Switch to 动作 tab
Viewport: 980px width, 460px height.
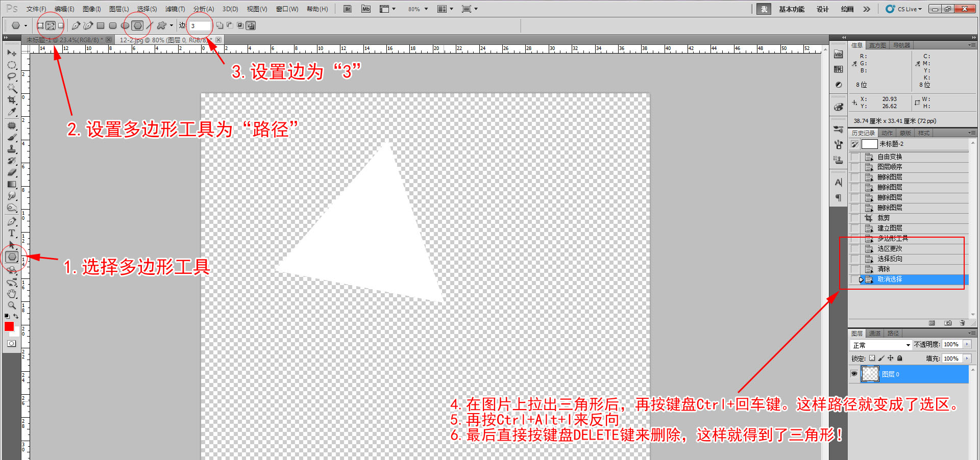click(887, 133)
